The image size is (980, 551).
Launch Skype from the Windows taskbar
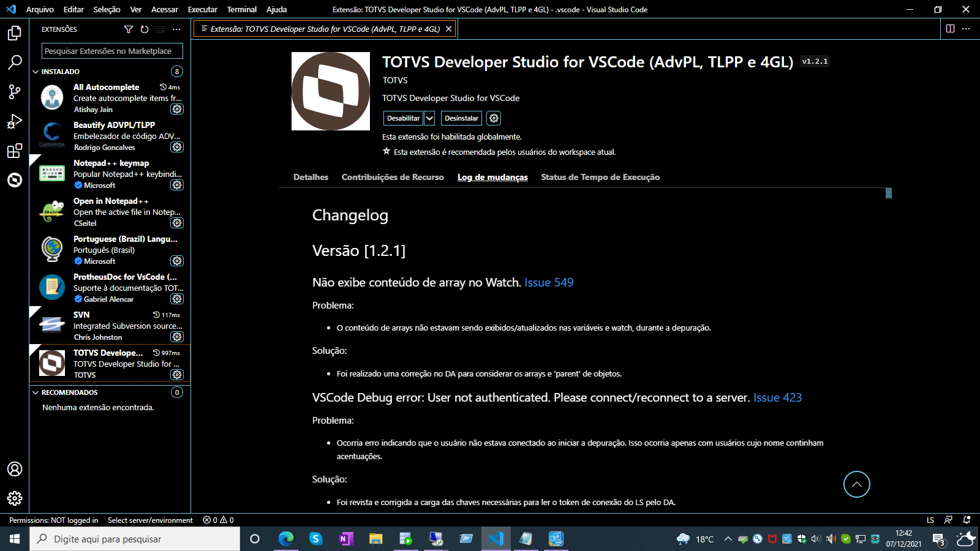(x=315, y=539)
